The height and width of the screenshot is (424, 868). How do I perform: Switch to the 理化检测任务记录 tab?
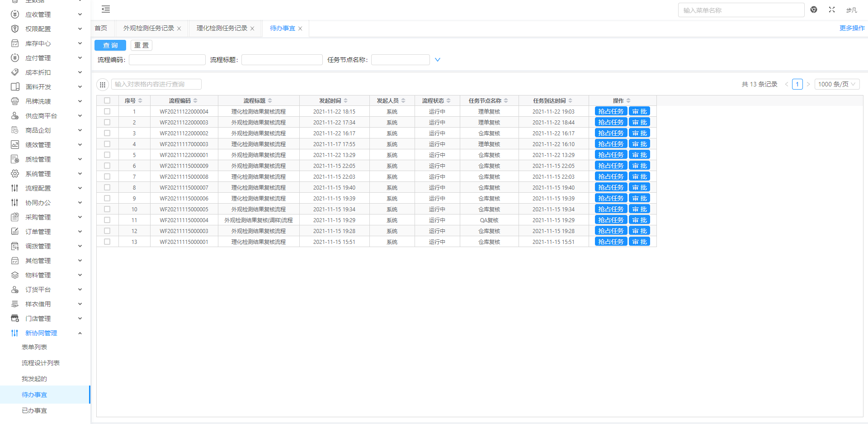tap(222, 28)
